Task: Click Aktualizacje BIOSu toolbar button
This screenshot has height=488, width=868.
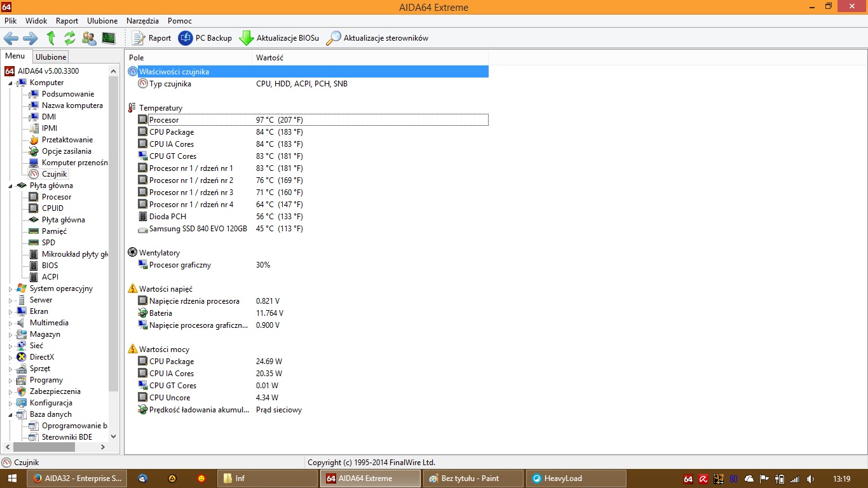Action: coord(279,38)
